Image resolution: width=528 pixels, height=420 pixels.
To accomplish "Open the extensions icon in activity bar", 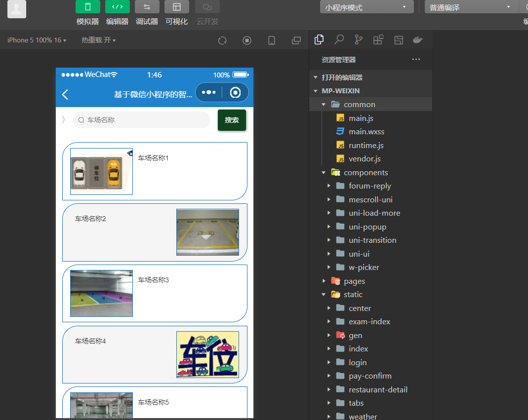I will click(378, 39).
